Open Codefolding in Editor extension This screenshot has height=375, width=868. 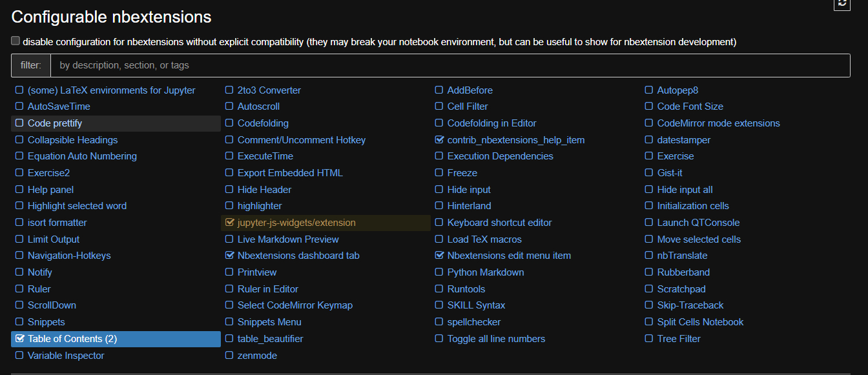(x=492, y=123)
